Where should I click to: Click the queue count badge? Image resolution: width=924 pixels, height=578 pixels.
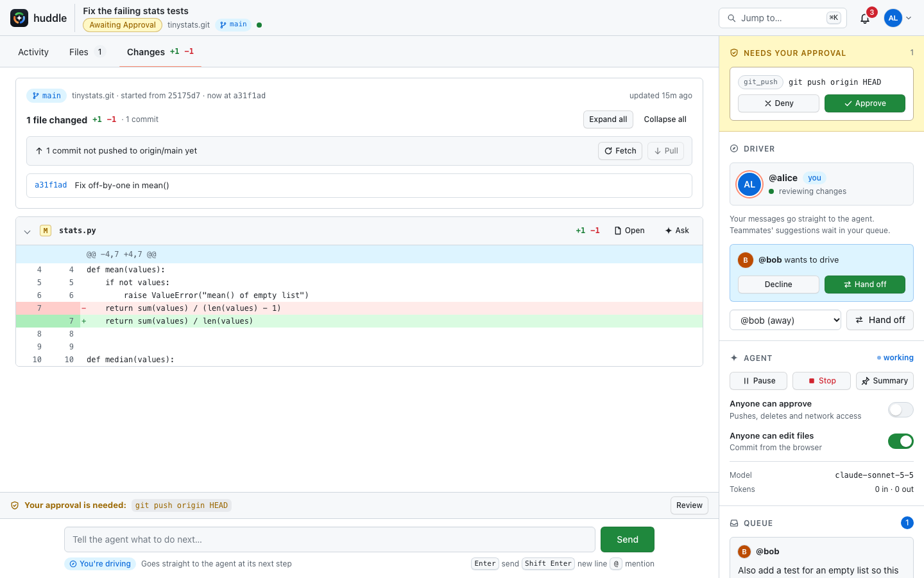point(907,523)
